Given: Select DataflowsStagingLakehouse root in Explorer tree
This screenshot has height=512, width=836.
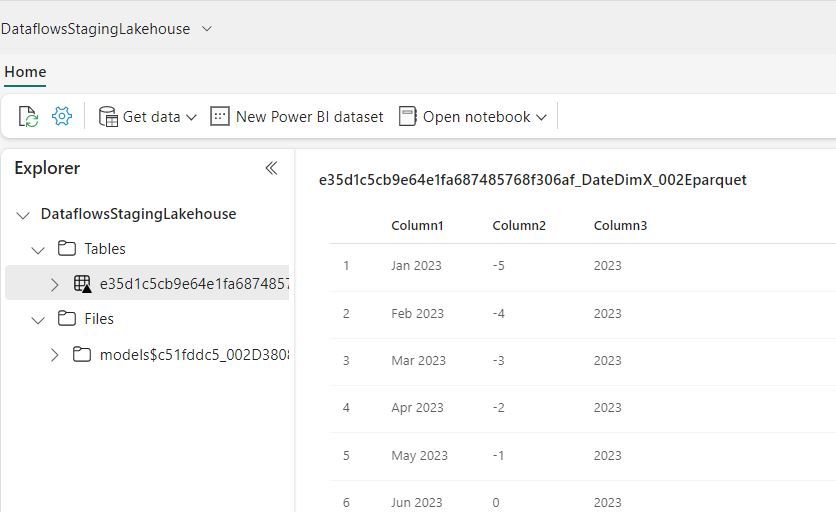Looking at the screenshot, I should point(139,214).
